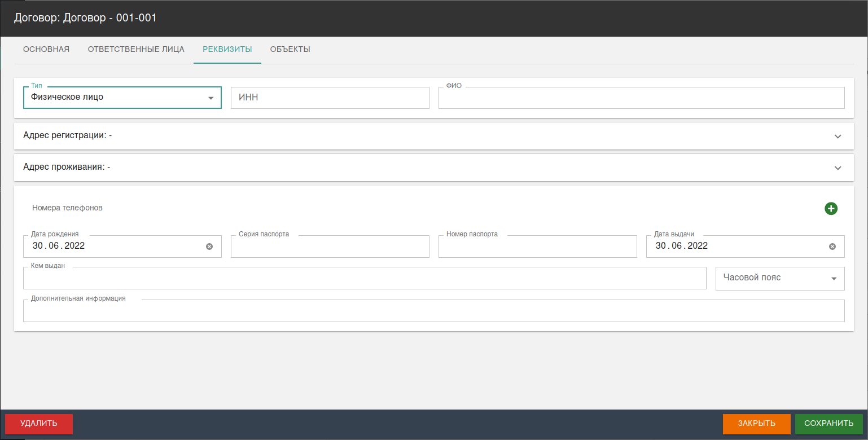The width and height of the screenshot is (868, 440).
Task: Expand the Адрес регистрации section
Action: tap(838, 136)
